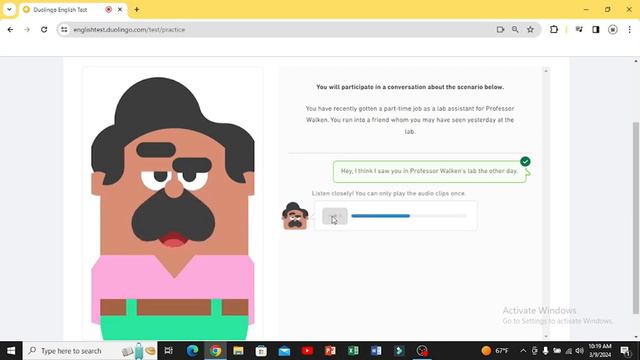Launch Excel from taskbar
Viewport: 640px width, 360px height.
(353, 351)
